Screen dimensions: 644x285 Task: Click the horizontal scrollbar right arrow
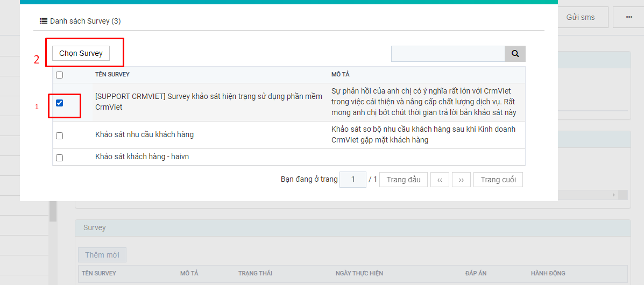[x=613, y=195]
